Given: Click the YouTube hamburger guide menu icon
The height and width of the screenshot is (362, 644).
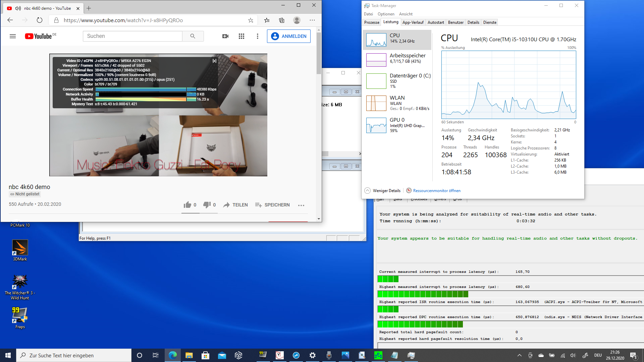Looking at the screenshot, I should point(13,36).
